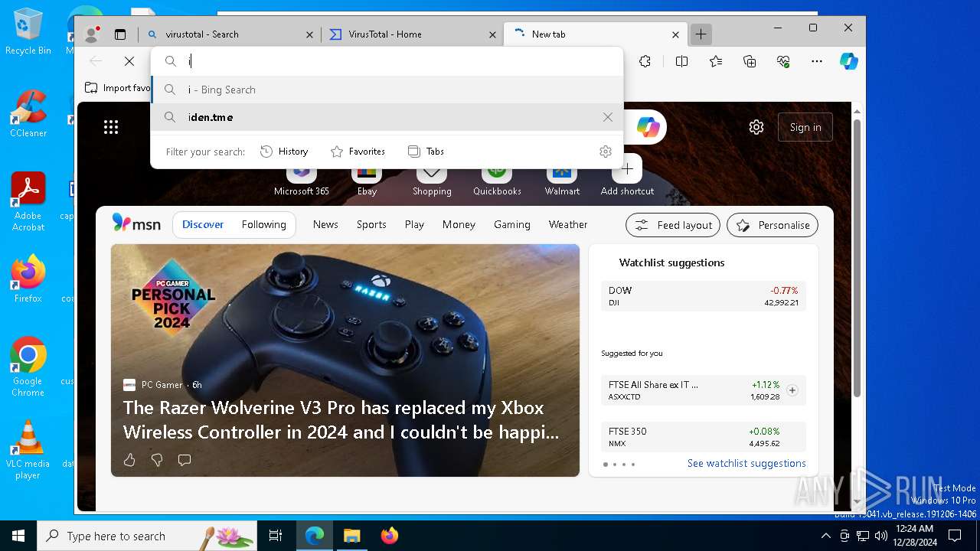Open the Play category
980x551 pixels.
click(x=414, y=224)
